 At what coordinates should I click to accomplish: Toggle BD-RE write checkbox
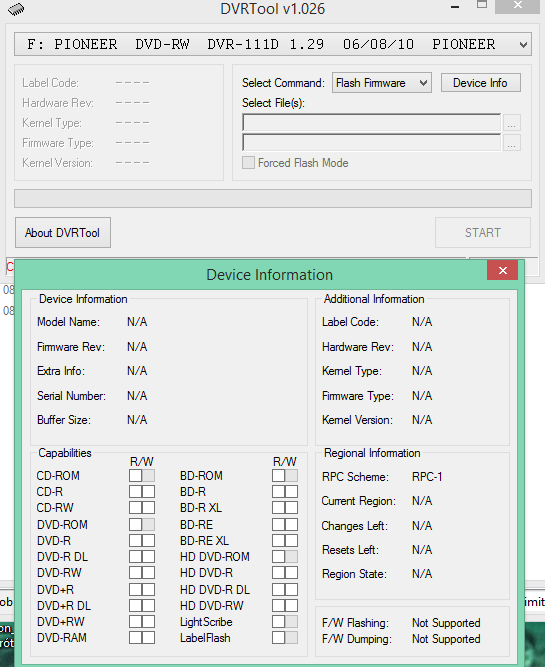click(x=291, y=524)
